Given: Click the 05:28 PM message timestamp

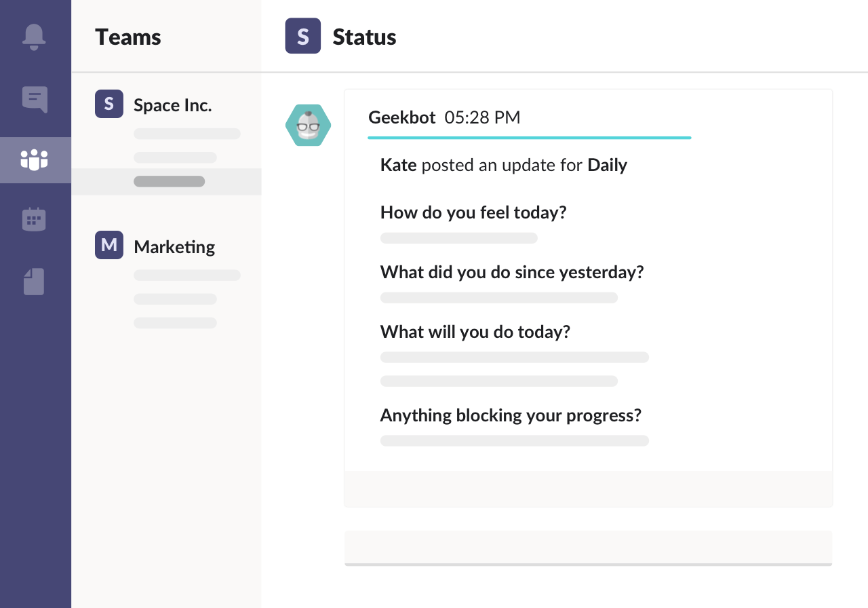Looking at the screenshot, I should point(482,117).
